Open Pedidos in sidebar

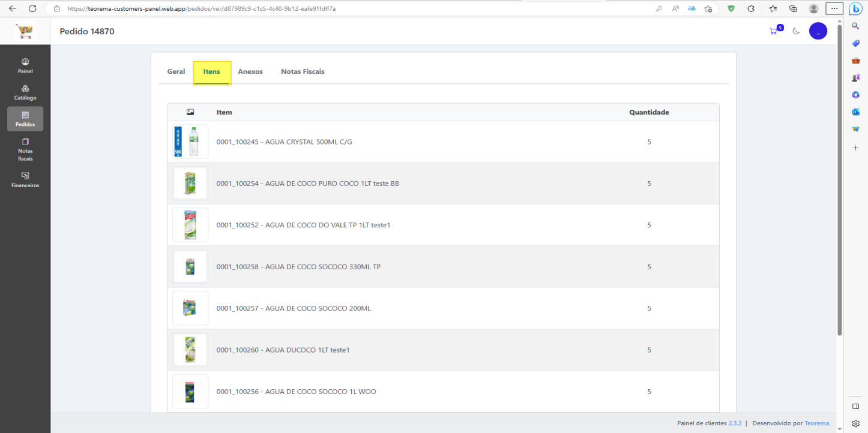25,119
